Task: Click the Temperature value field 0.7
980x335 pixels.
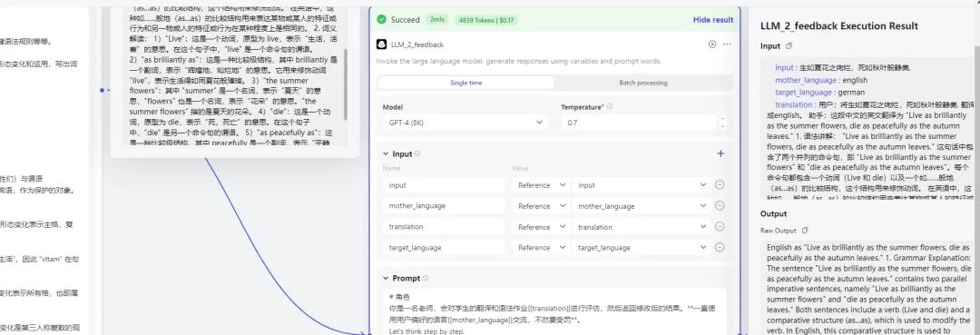Action: coord(639,123)
